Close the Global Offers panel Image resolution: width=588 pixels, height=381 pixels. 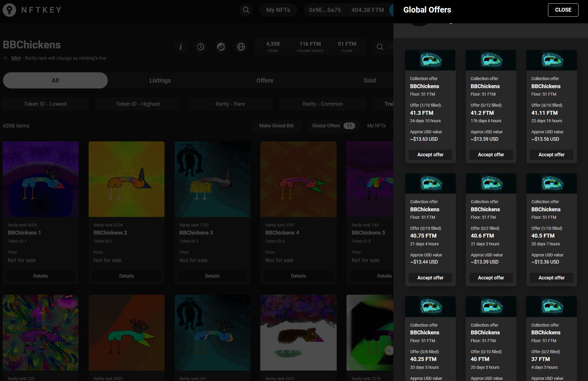(x=563, y=10)
